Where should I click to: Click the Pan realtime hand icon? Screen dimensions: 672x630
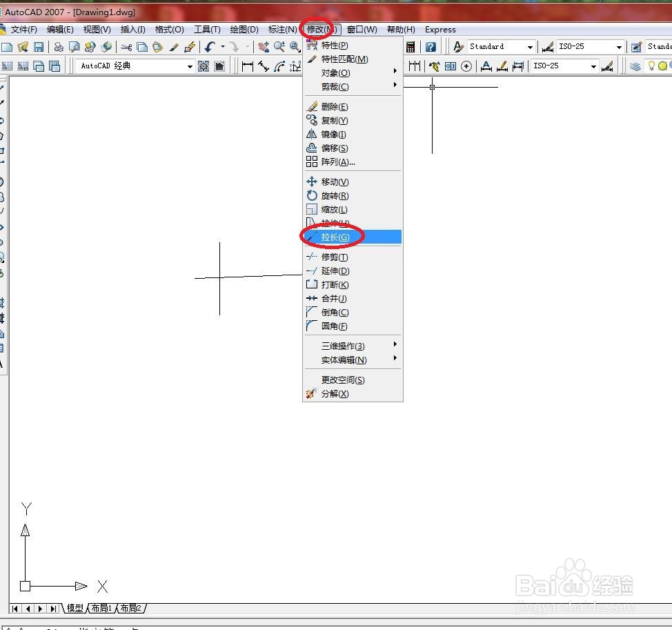point(264,47)
